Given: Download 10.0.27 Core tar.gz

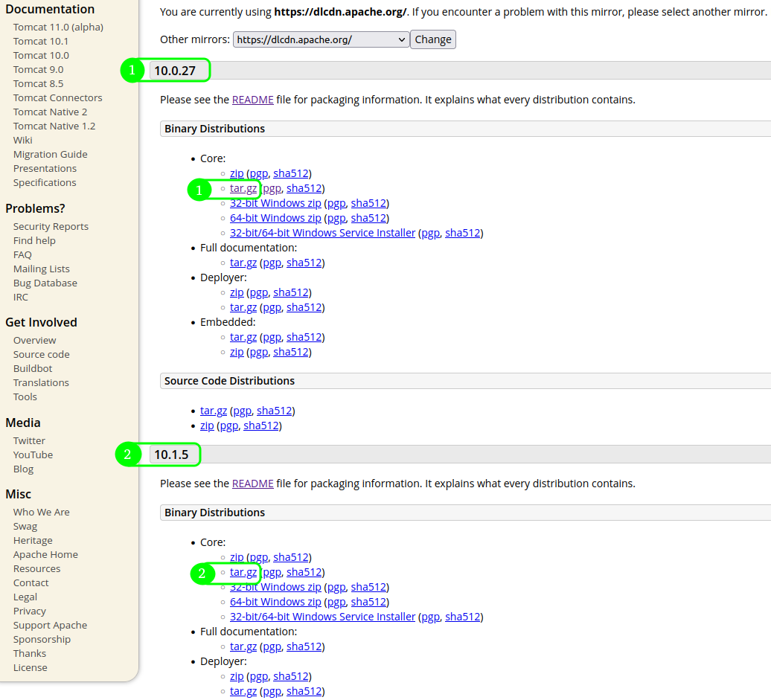Looking at the screenshot, I should pyautogui.click(x=243, y=188).
